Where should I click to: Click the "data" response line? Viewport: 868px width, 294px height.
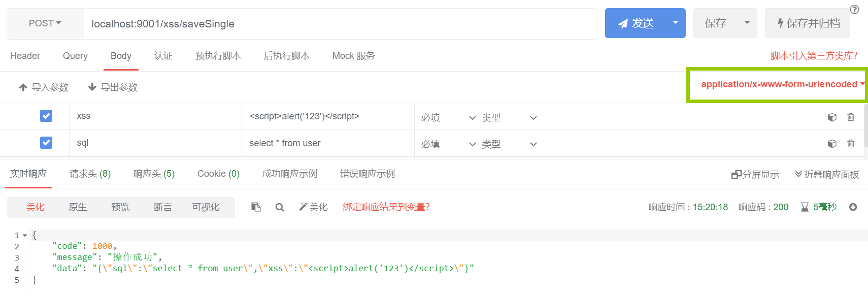[263, 269]
